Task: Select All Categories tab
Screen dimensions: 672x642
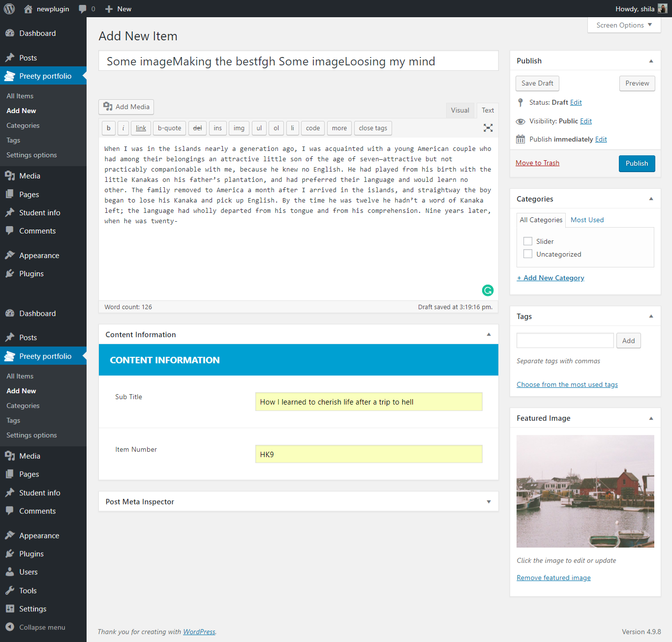Action: coord(541,220)
